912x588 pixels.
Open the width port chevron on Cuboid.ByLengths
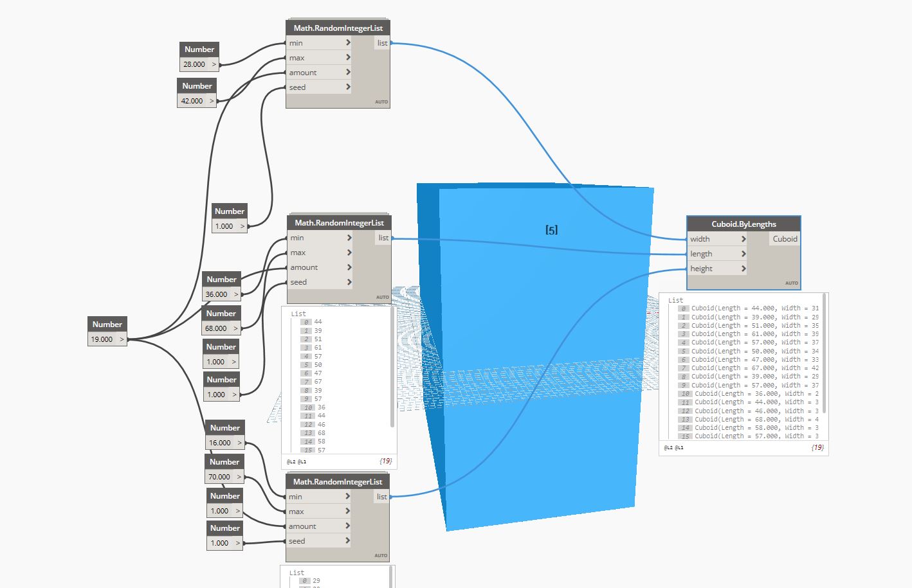(743, 239)
